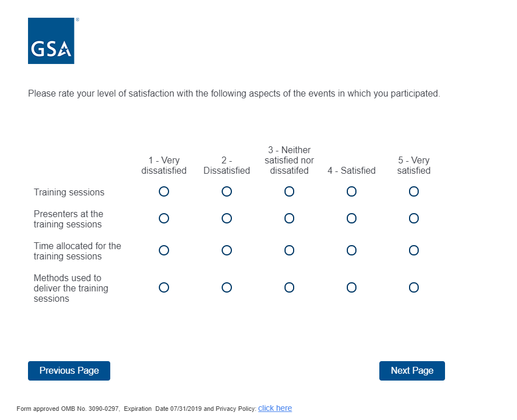This screenshot has height=420, width=517.
Task: Select Very satisfied for Training sessions
Action: (414, 191)
